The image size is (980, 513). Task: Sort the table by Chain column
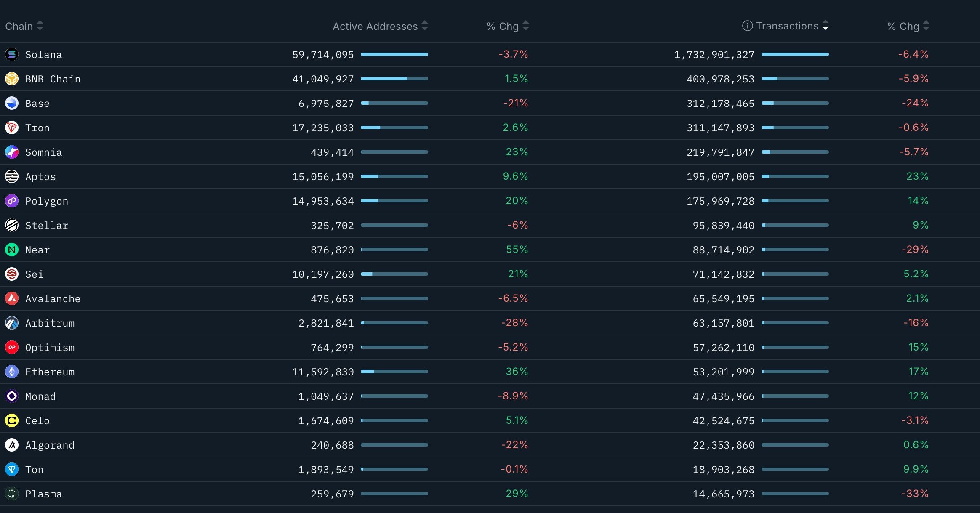[x=39, y=26]
